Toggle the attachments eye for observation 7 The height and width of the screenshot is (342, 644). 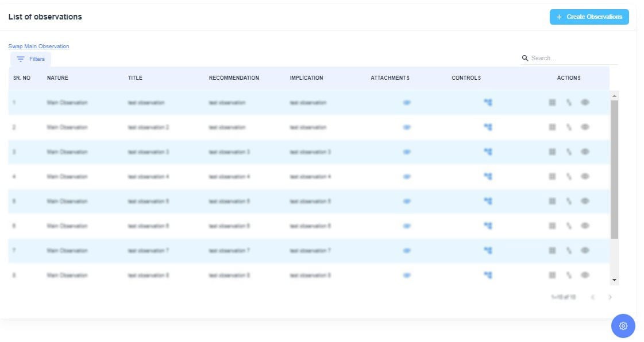pos(406,250)
